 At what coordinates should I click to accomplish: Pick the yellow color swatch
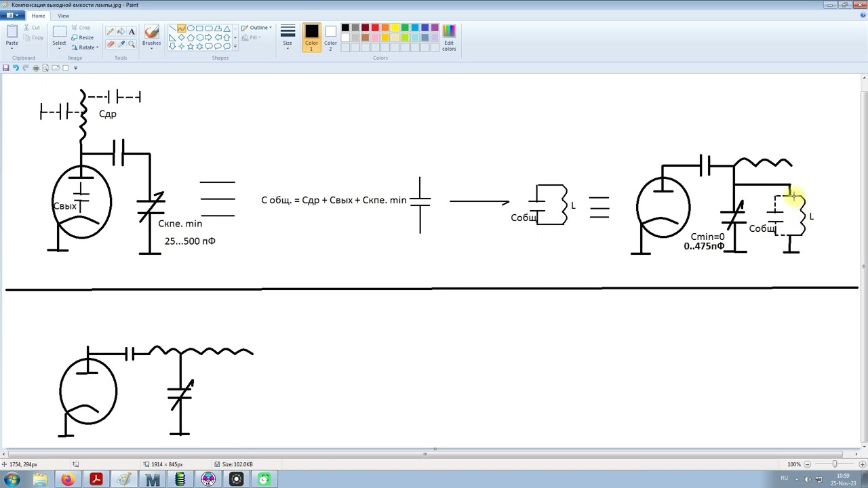pos(395,28)
